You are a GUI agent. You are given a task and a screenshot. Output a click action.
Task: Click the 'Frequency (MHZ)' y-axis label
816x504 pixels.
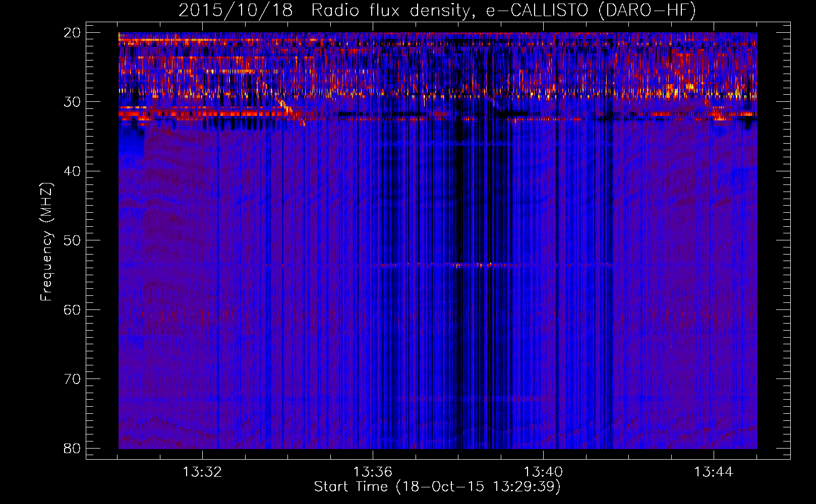tap(46, 242)
